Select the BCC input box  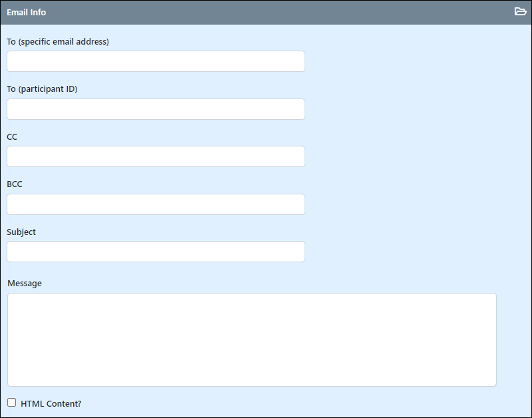pos(156,204)
